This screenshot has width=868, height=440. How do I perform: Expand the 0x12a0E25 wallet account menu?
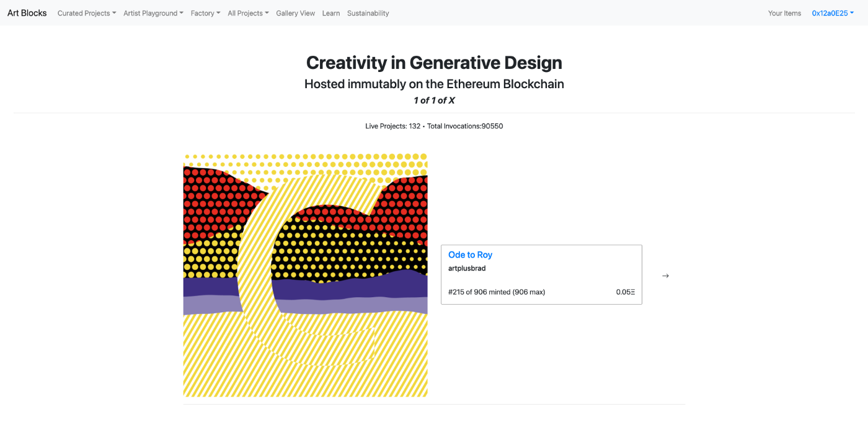(x=833, y=13)
